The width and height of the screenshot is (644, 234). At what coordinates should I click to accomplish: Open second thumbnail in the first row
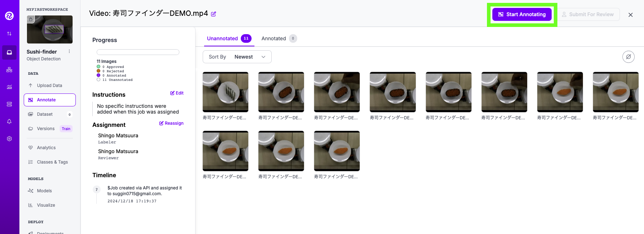coord(281,92)
